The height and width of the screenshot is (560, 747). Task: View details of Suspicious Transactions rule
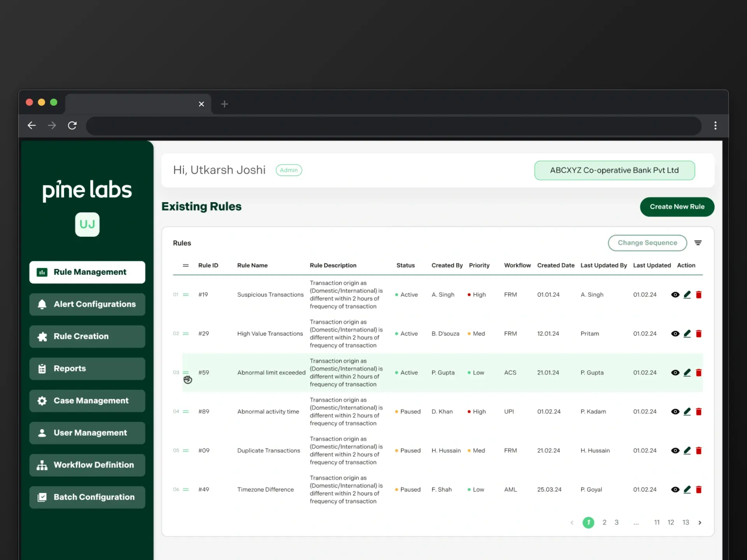pyautogui.click(x=675, y=295)
